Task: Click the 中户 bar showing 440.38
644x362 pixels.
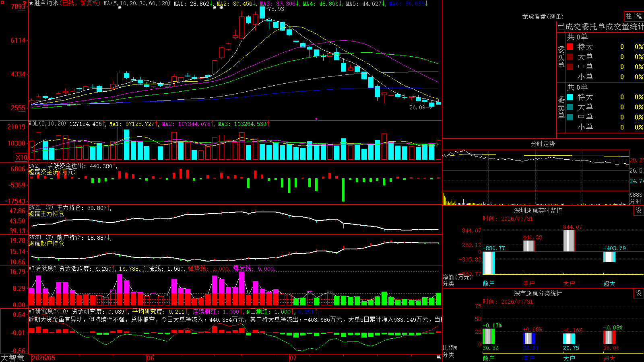Action: click(x=529, y=246)
